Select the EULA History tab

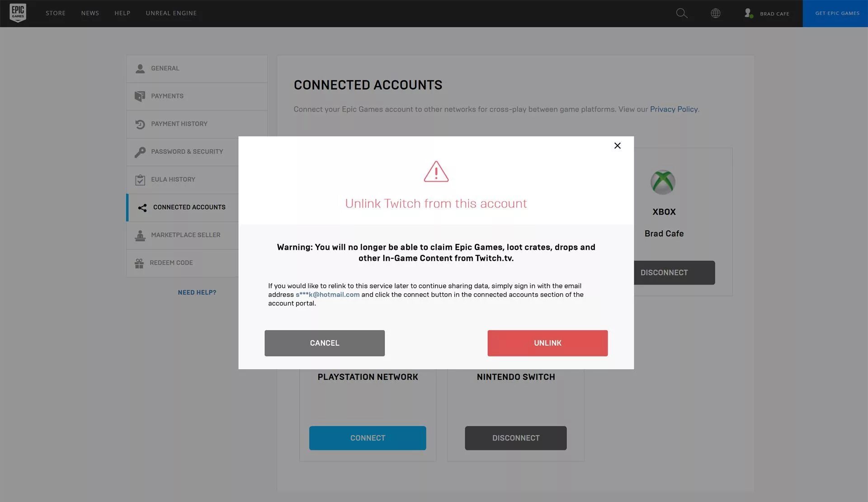coord(183,180)
